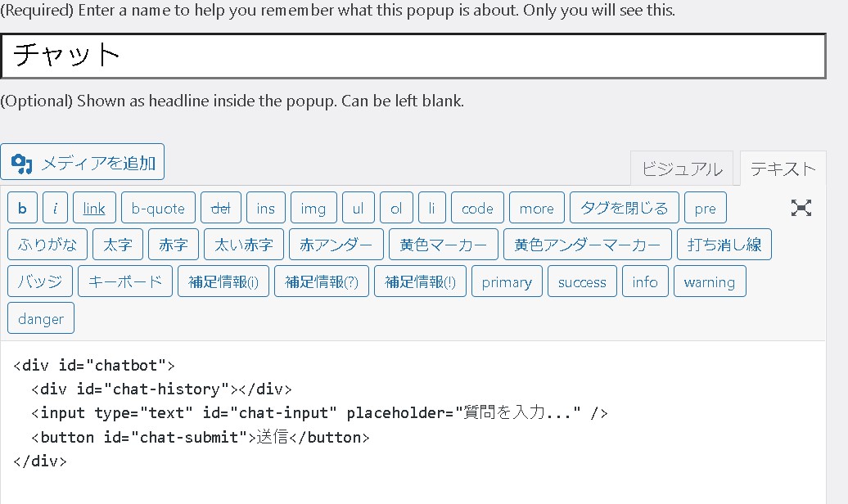Apply italics with the i button

tap(55, 208)
